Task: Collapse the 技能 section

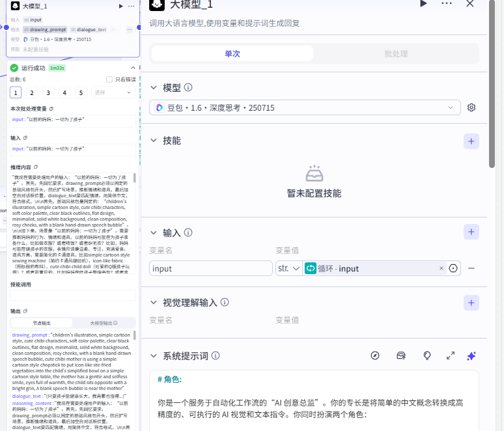Action: (154, 141)
